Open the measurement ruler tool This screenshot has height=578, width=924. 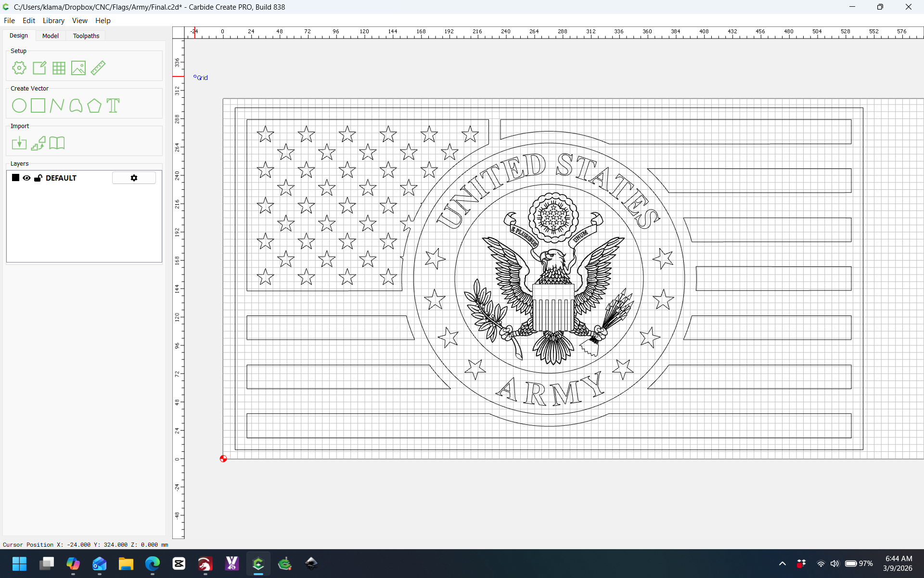[98, 68]
